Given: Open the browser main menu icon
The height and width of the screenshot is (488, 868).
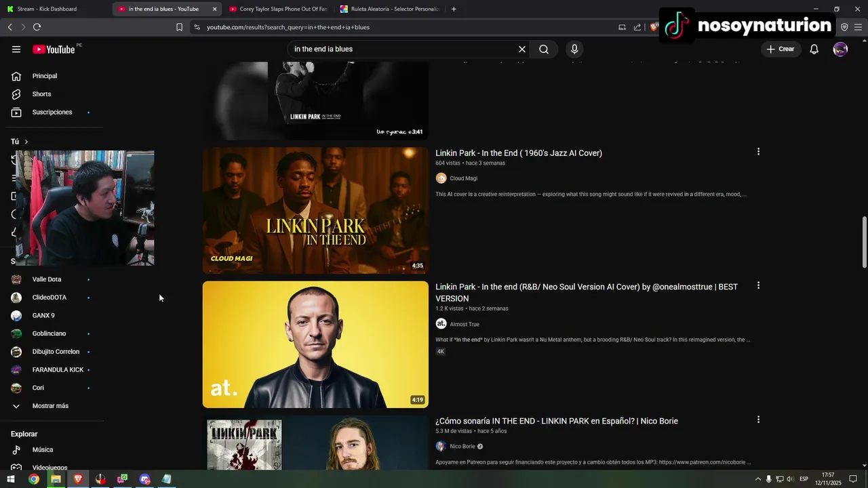Looking at the screenshot, I should point(858,27).
